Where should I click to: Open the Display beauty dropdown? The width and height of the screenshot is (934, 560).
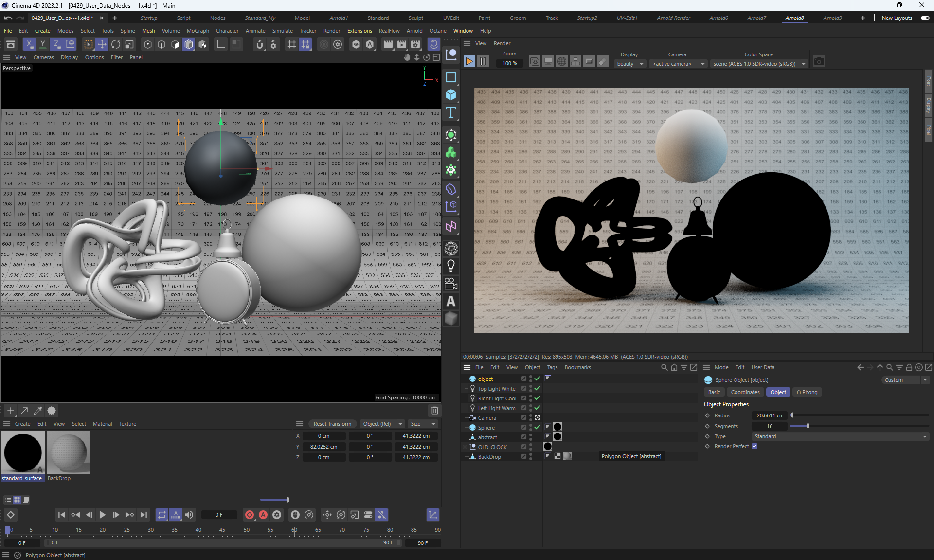point(630,64)
